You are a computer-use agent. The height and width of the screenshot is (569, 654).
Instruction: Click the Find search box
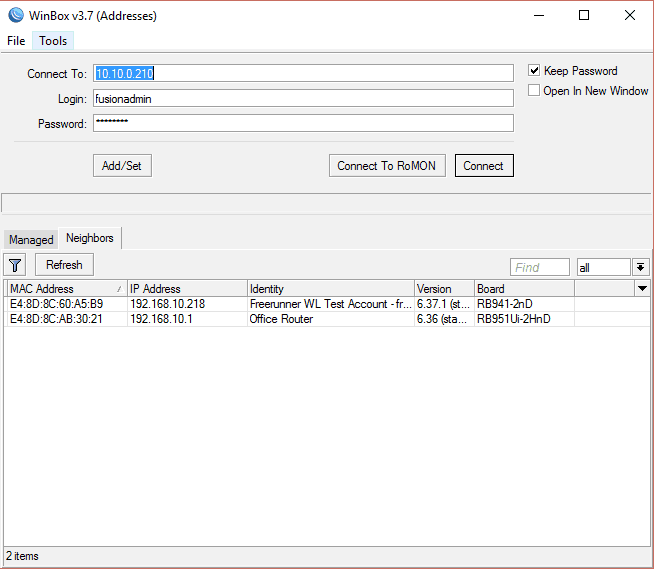click(540, 267)
